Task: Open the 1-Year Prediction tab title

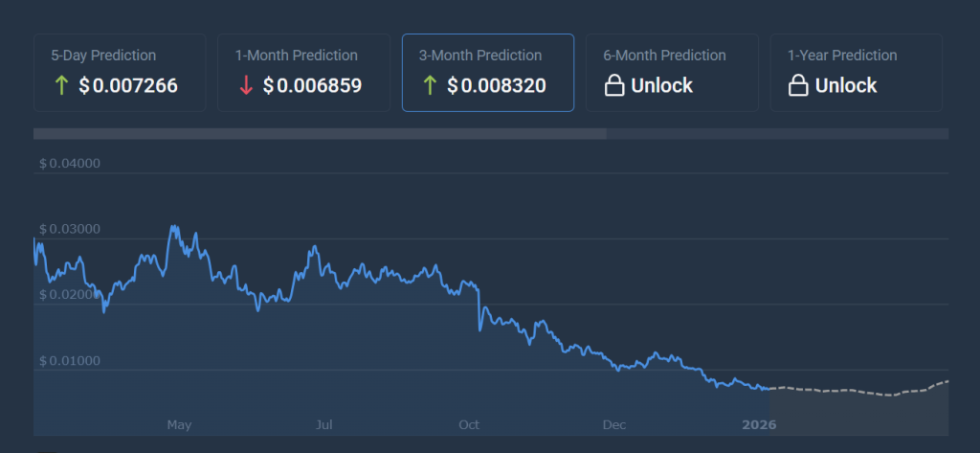Action: pos(841,56)
